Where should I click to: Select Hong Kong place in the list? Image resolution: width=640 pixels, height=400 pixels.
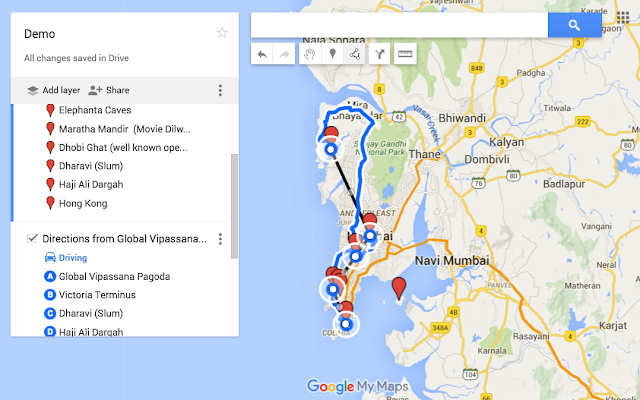[x=83, y=203]
